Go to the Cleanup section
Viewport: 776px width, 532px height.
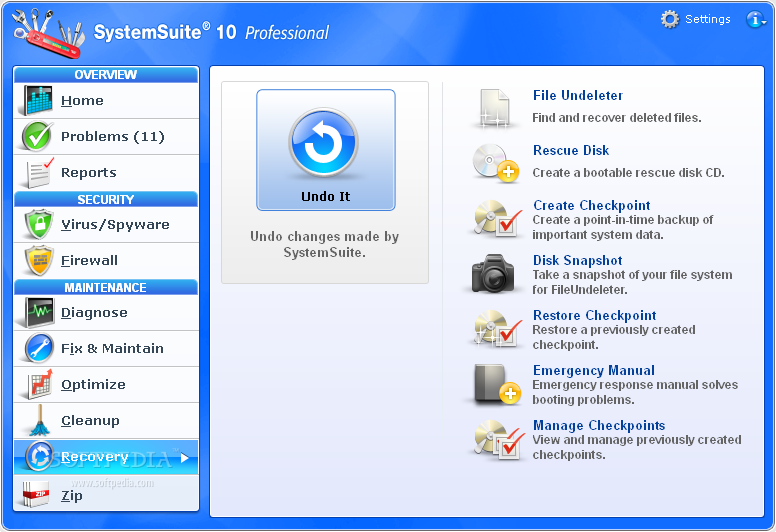tap(106, 420)
